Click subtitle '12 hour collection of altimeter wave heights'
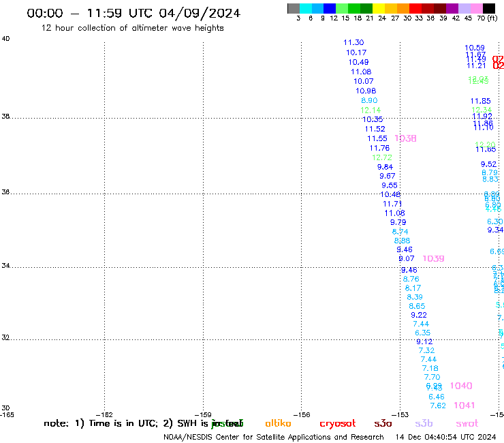Image resolution: width=504 pixels, height=443 pixels. (x=132, y=28)
